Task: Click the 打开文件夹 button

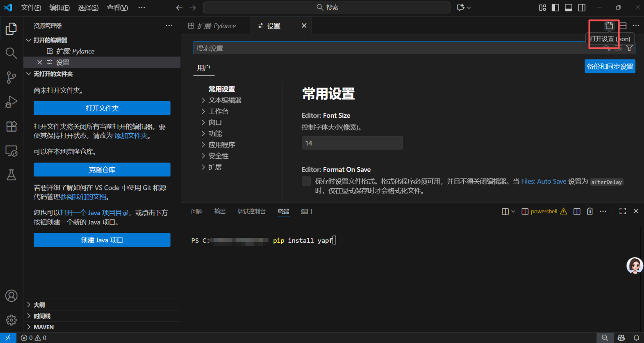Action: pos(102,108)
